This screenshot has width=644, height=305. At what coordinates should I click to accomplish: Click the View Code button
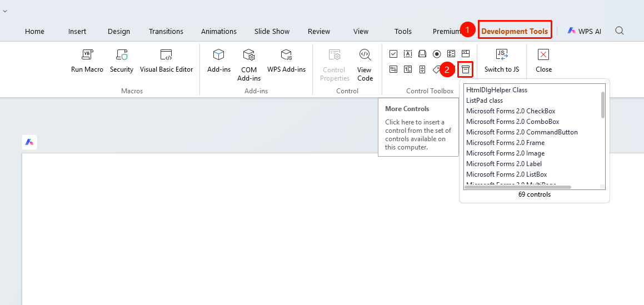pos(365,66)
